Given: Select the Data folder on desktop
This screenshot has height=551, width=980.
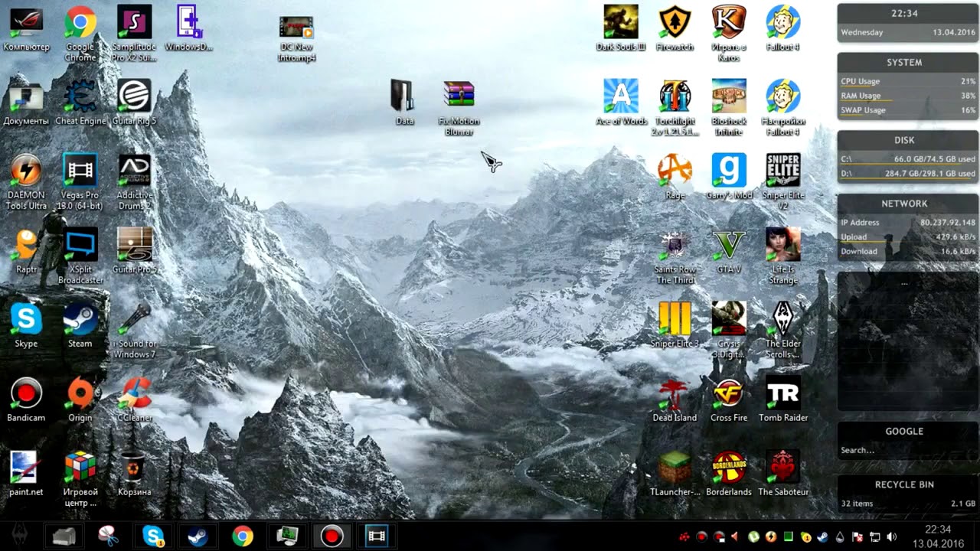Looking at the screenshot, I should (404, 103).
